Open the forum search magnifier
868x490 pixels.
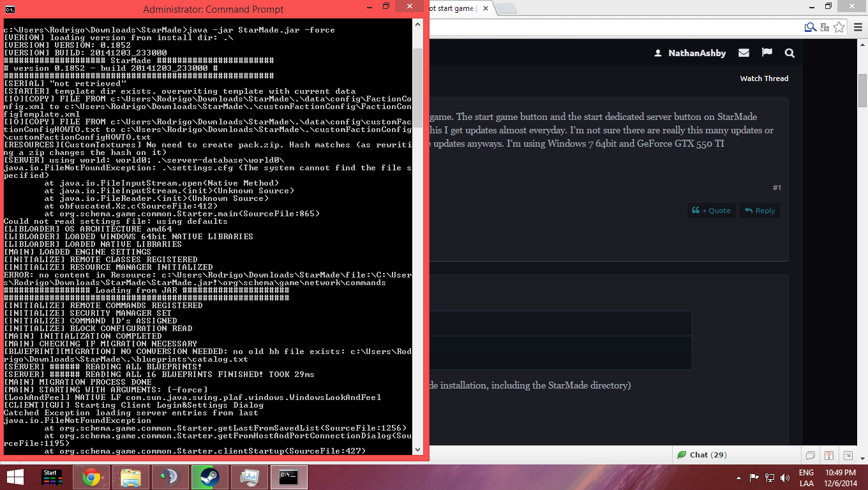pyautogui.click(x=789, y=53)
